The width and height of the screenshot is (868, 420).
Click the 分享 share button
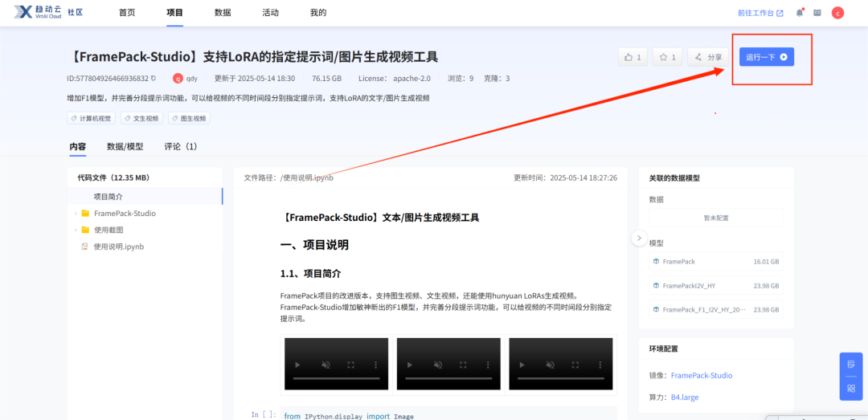(x=708, y=57)
